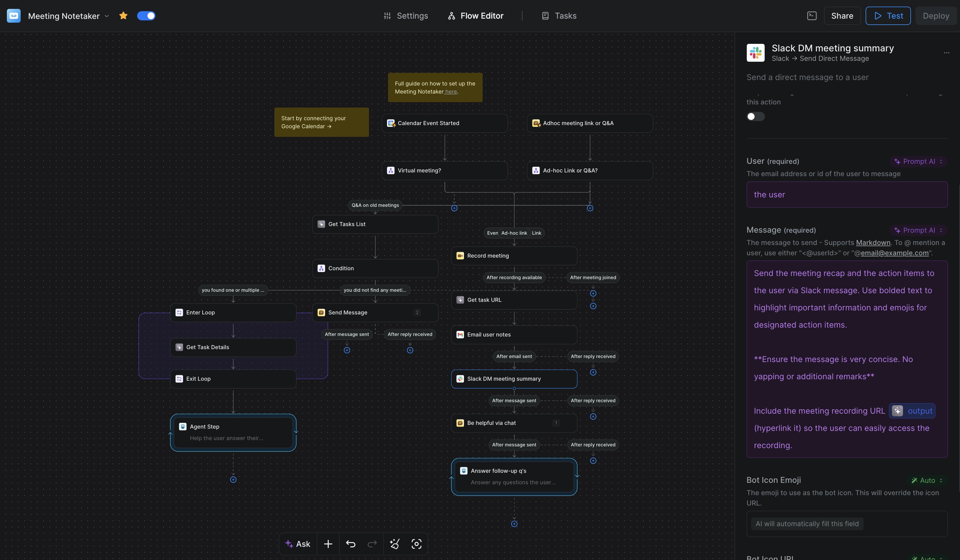
Task: Switch to the Settings tab
Action: 406,15
